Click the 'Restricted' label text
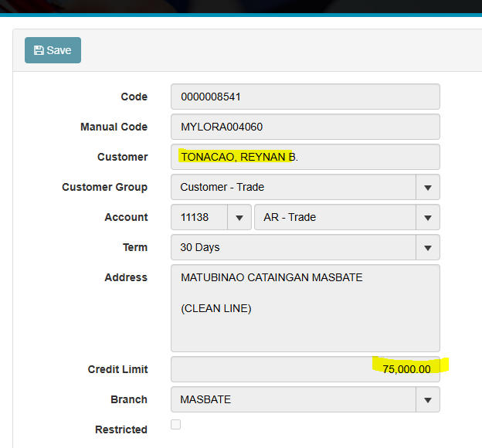 pos(120,429)
